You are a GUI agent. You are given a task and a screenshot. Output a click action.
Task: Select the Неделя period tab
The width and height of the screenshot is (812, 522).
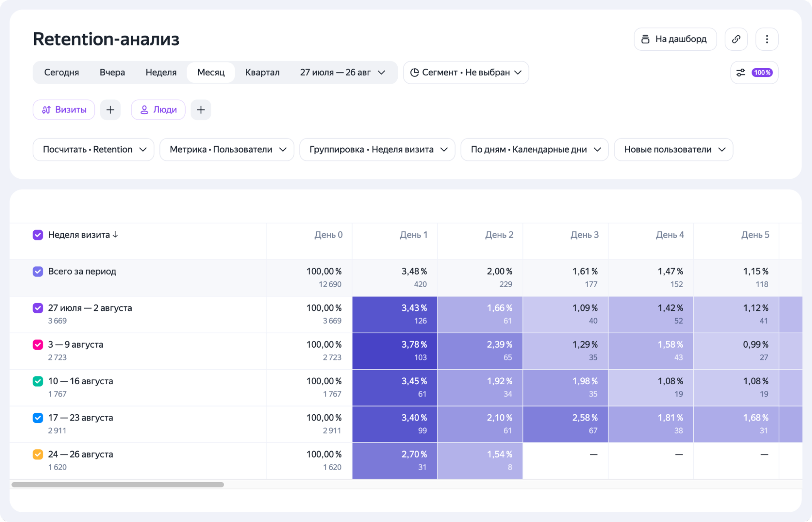(161, 72)
